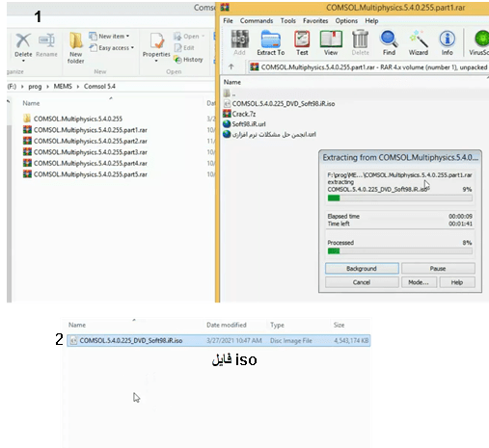Open the Open dropdown in Explorer ribbon
Screen dimensions: 489x448
189,37
